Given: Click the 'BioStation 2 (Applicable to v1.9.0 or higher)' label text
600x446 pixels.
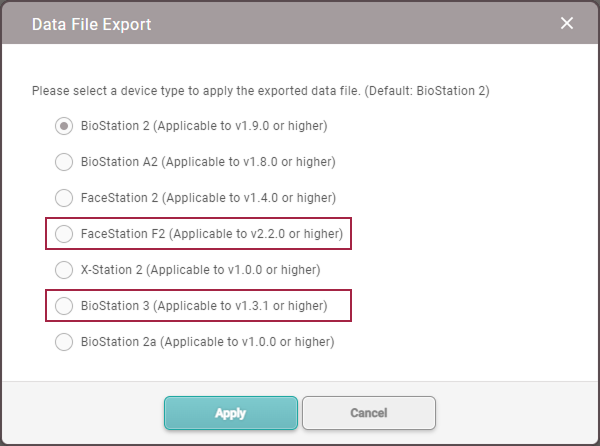Looking at the screenshot, I should (x=204, y=126).
